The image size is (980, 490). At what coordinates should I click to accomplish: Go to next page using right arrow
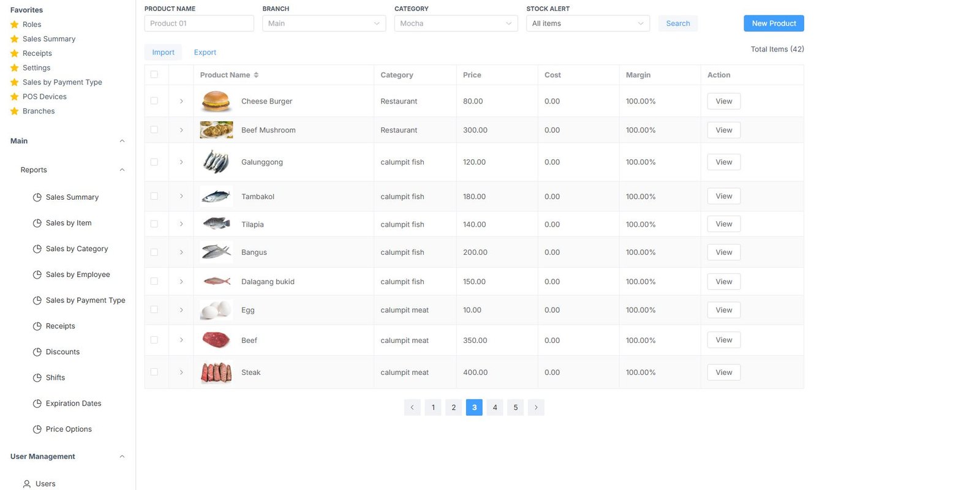pos(536,407)
